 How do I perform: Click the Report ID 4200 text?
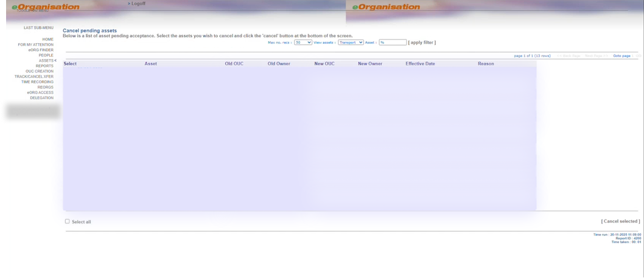(x=628, y=238)
